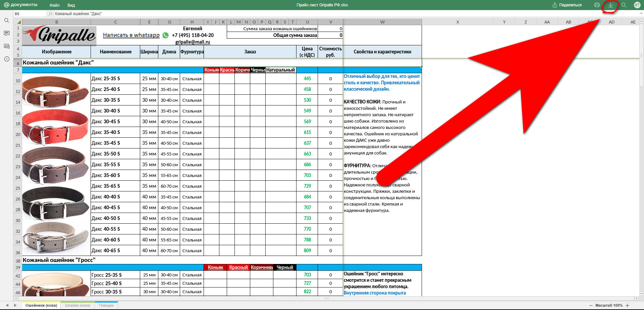Click the red leather collar image

[x=56, y=127]
